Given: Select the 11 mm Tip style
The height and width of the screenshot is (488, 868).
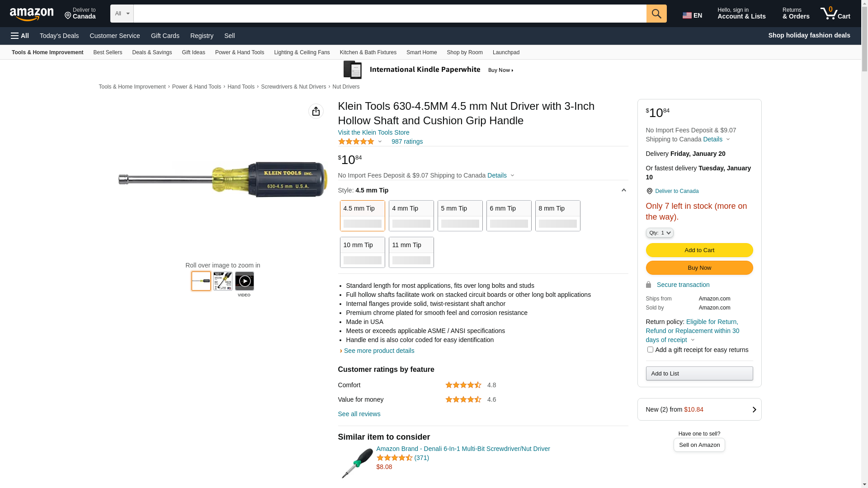Looking at the screenshot, I should (x=411, y=252).
